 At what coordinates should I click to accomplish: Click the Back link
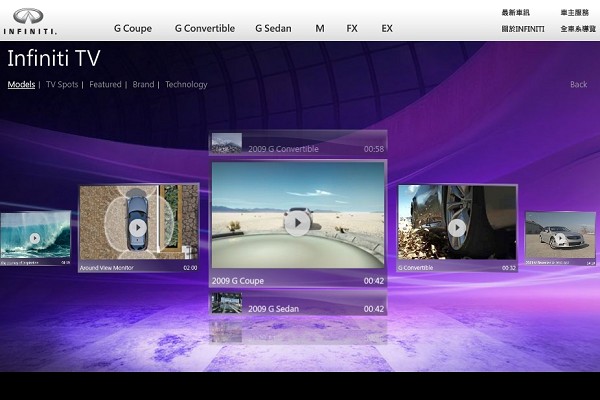[578, 85]
